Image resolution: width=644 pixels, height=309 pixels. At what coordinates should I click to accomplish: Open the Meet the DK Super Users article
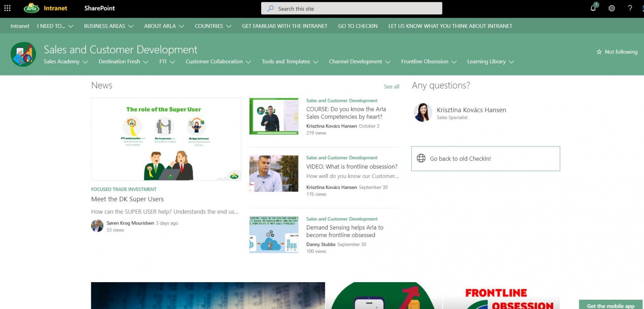coord(127,199)
